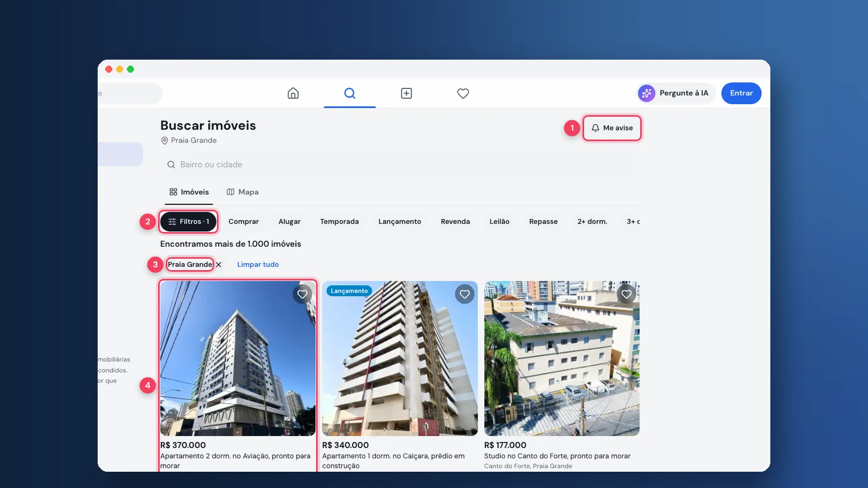This screenshot has width=868, height=488.
Task: Select the Leilão filter chip
Action: (499, 222)
